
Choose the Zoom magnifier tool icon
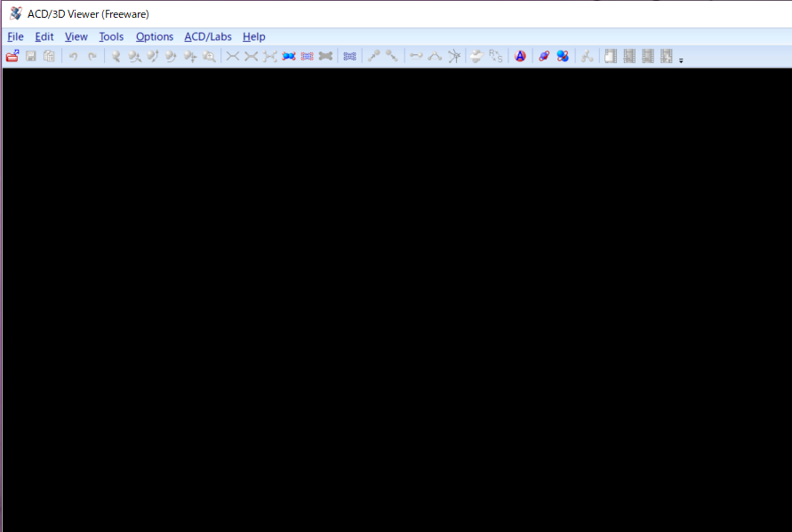[x=209, y=56]
